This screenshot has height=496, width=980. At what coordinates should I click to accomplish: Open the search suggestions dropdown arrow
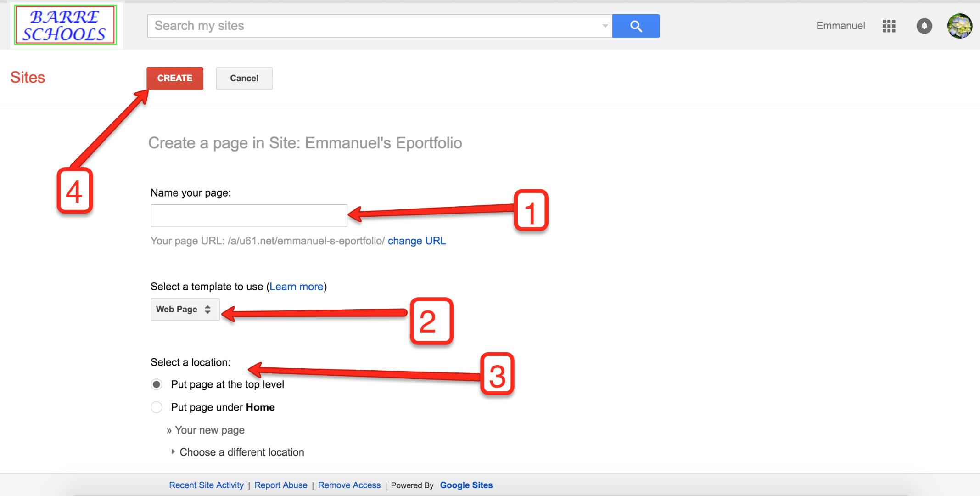pos(605,26)
